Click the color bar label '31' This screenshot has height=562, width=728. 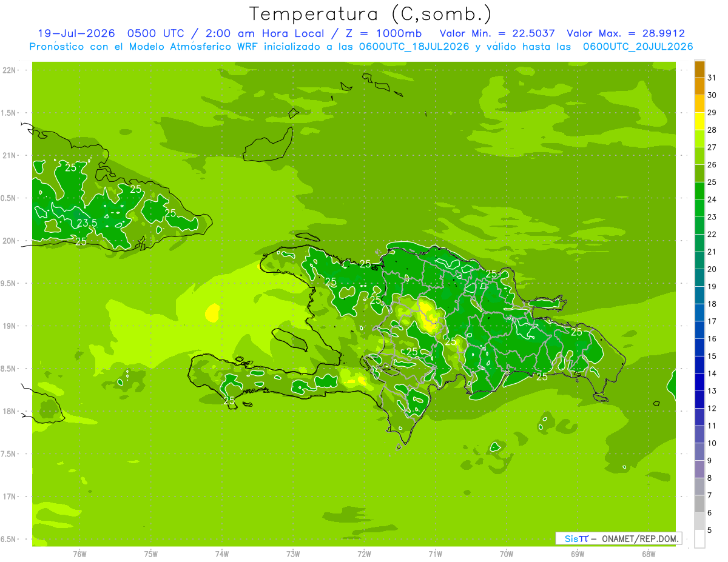[x=712, y=78]
